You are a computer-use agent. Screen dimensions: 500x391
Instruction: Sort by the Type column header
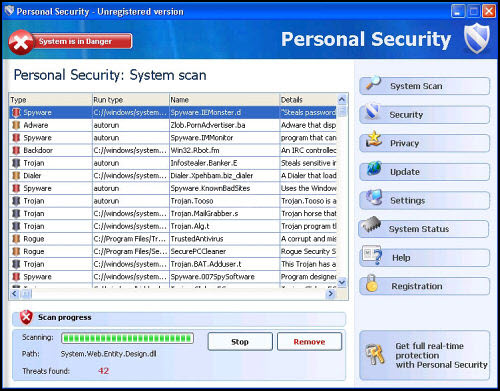pos(51,100)
